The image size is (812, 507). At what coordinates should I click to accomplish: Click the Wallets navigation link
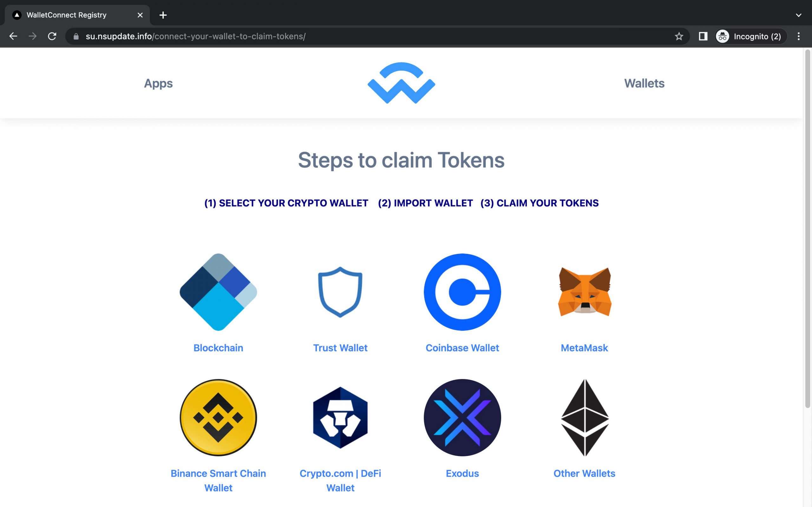644,83
